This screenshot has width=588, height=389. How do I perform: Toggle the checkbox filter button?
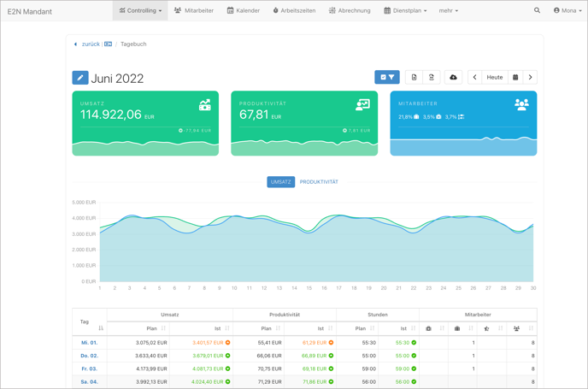pos(387,77)
